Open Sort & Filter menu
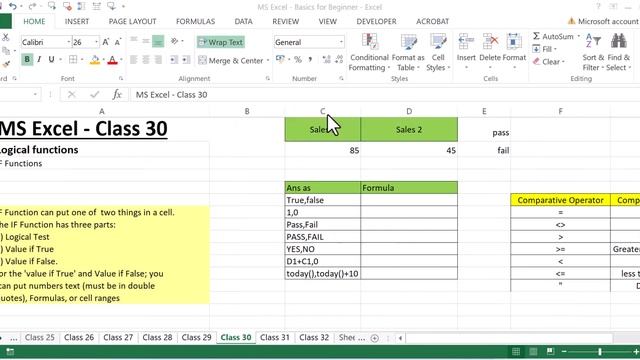This screenshot has width=640, height=360. click(593, 52)
